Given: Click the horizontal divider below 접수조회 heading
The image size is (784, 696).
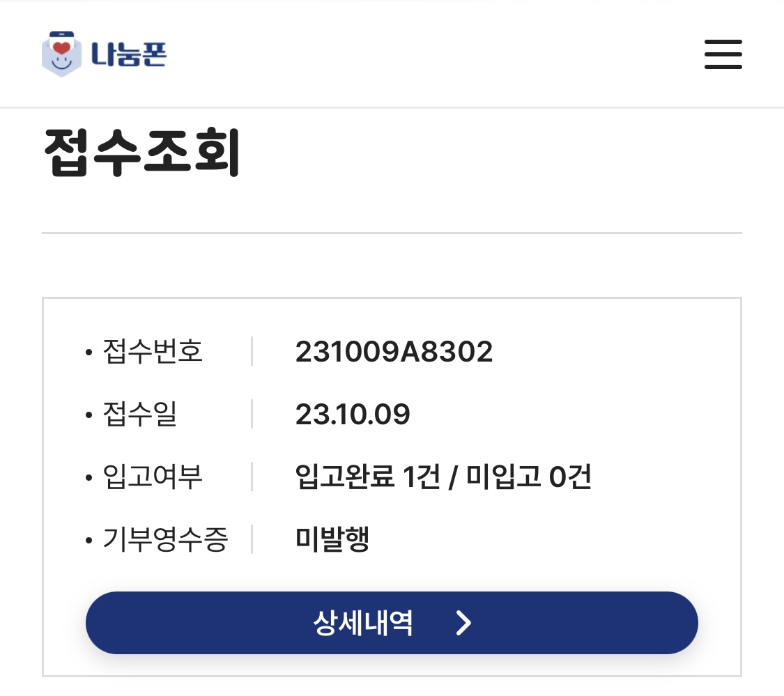Looking at the screenshot, I should point(392,232).
